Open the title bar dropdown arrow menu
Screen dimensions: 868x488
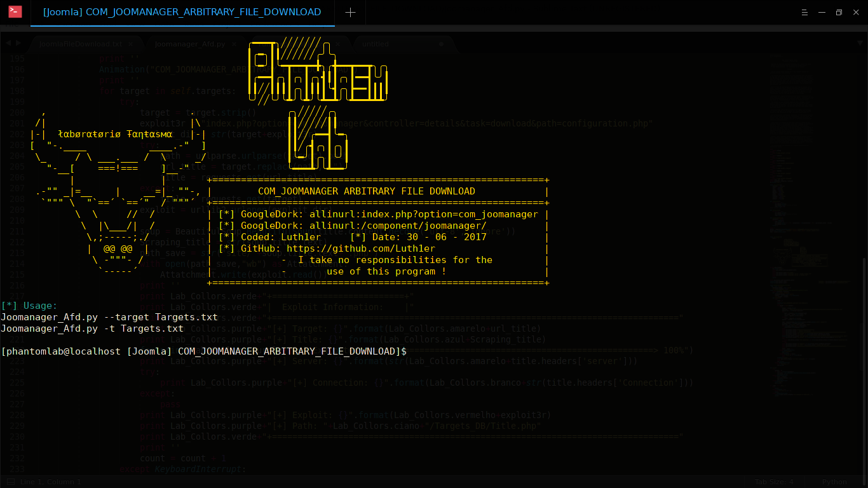pyautogui.click(x=805, y=12)
